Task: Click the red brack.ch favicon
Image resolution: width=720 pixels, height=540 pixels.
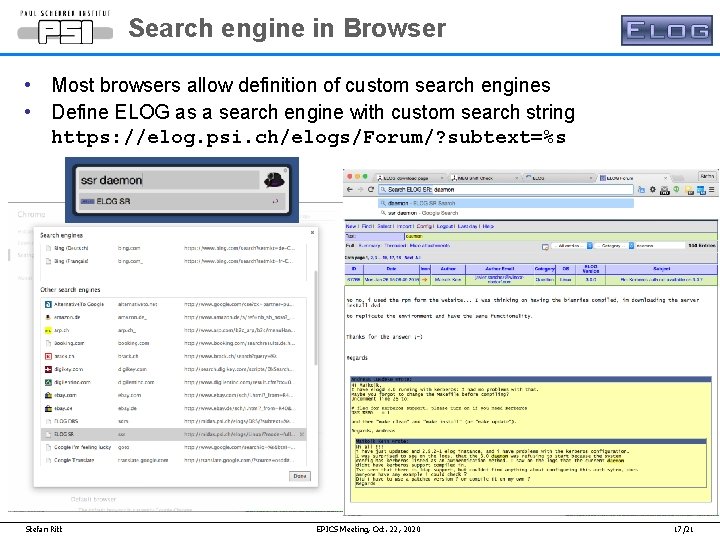Action: [48, 356]
